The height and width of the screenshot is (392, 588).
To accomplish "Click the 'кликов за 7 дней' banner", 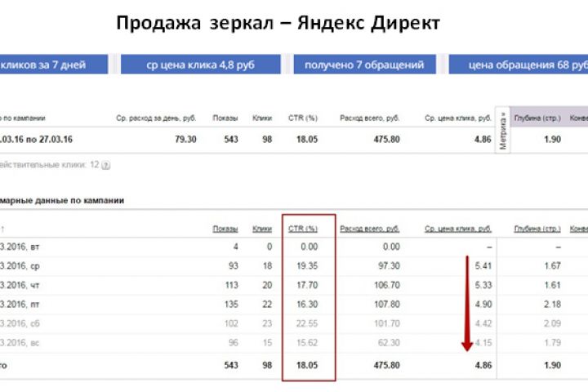I will 54,65.
